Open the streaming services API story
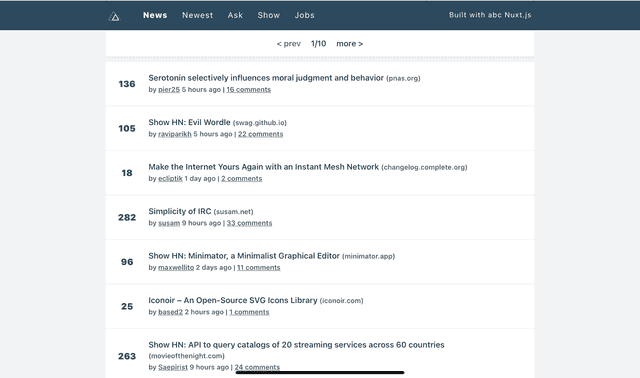This screenshot has width=640, height=378. [296, 345]
